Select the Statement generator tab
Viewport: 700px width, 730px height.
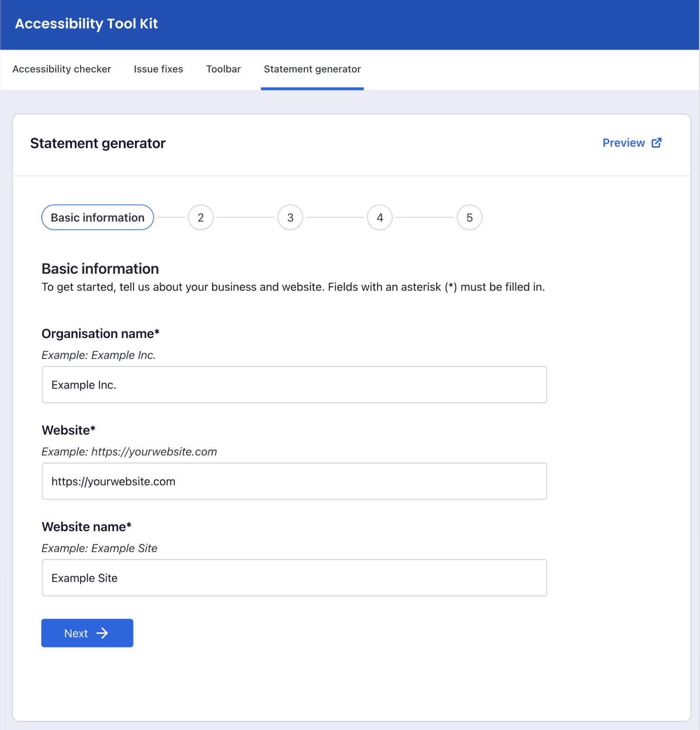(x=312, y=69)
